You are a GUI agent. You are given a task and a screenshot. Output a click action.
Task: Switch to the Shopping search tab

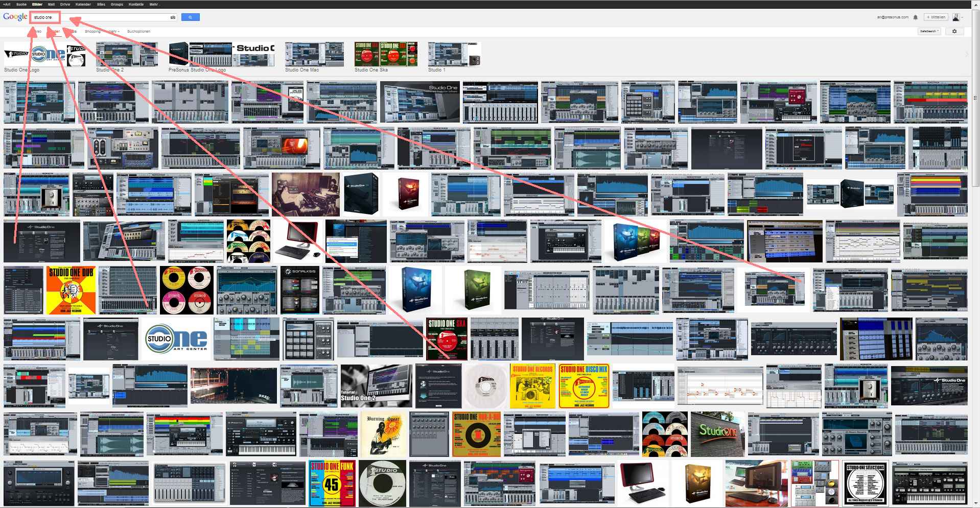(92, 32)
